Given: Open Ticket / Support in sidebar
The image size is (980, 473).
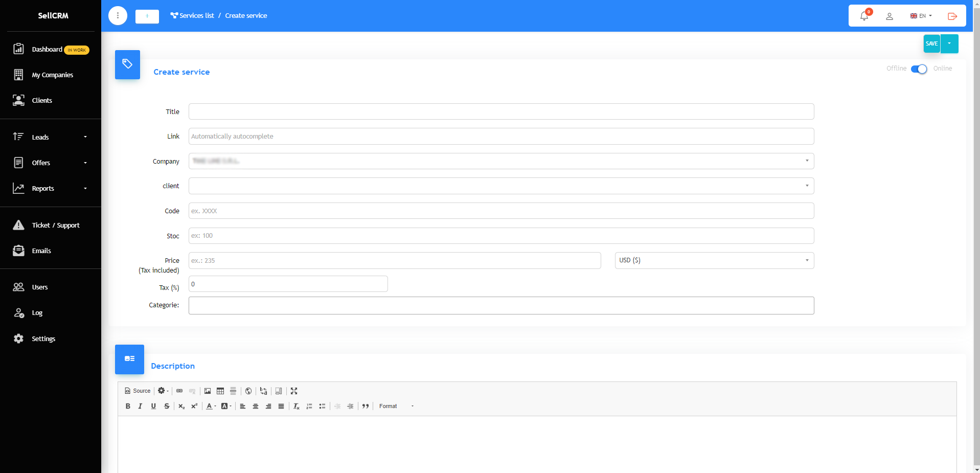Looking at the screenshot, I should tap(55, 225).
